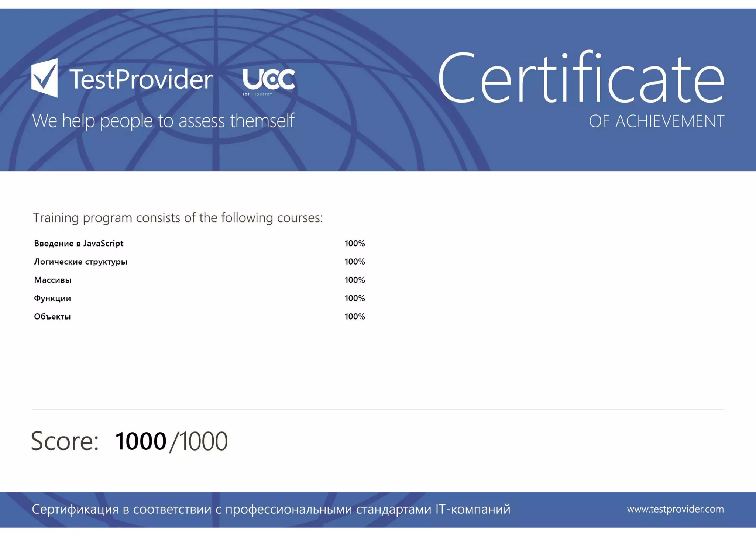Select the Объекты course entry
This screenshot has width=756, height=534.
point(52,317)
